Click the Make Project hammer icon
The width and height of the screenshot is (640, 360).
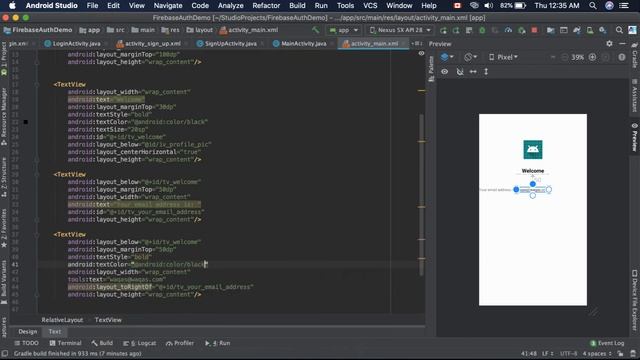coord(316,30)
